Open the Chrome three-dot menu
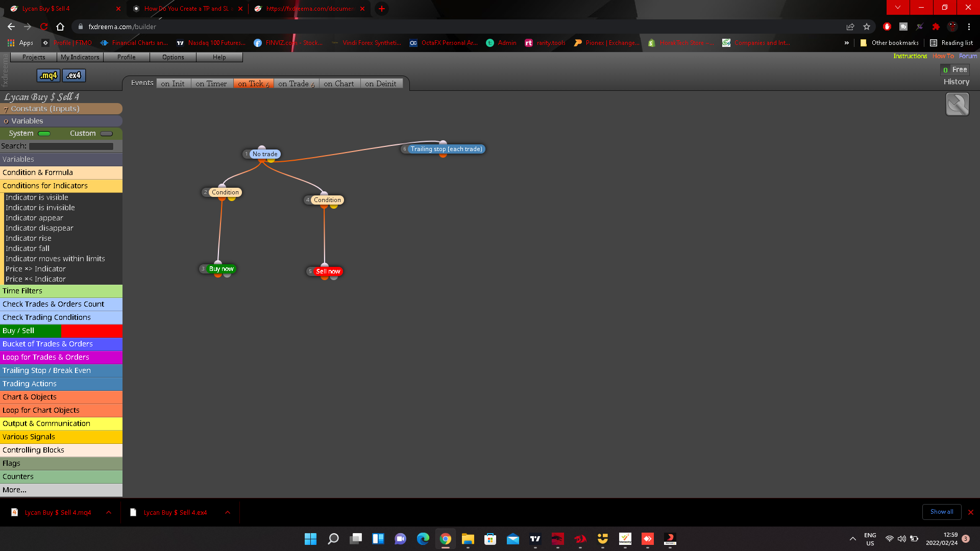 click(969, 27)
